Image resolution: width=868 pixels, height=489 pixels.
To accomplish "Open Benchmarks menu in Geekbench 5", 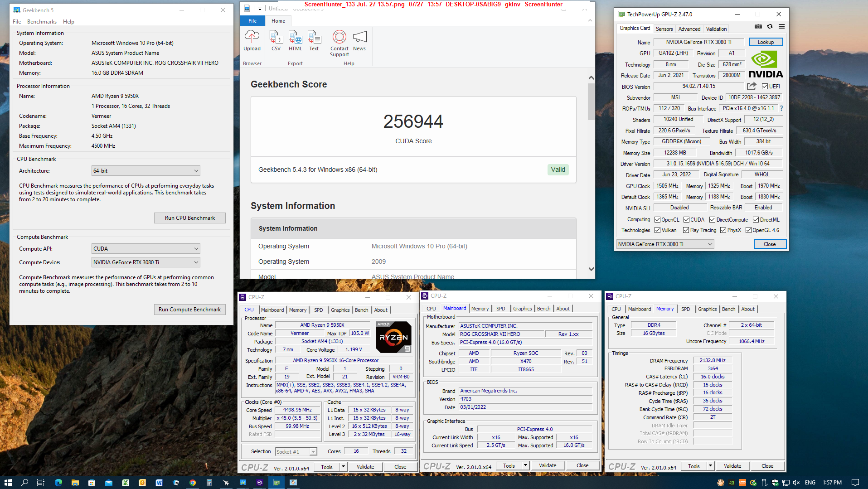I will coord(42,22).
